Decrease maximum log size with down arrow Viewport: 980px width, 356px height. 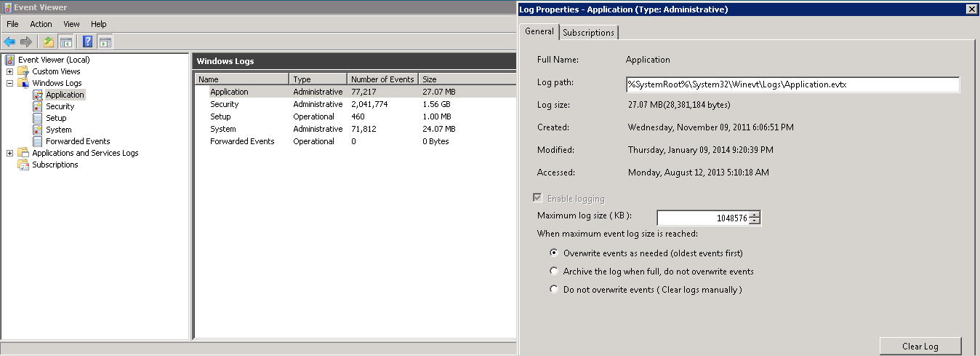pyautogui.click(x=755, y=221)
